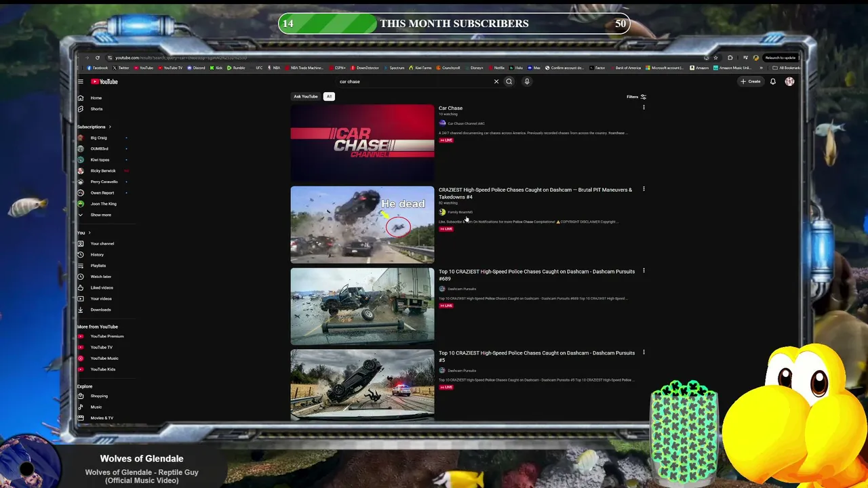Open the Dashcam Pursuits #5 thumbnail

(362, 384)
